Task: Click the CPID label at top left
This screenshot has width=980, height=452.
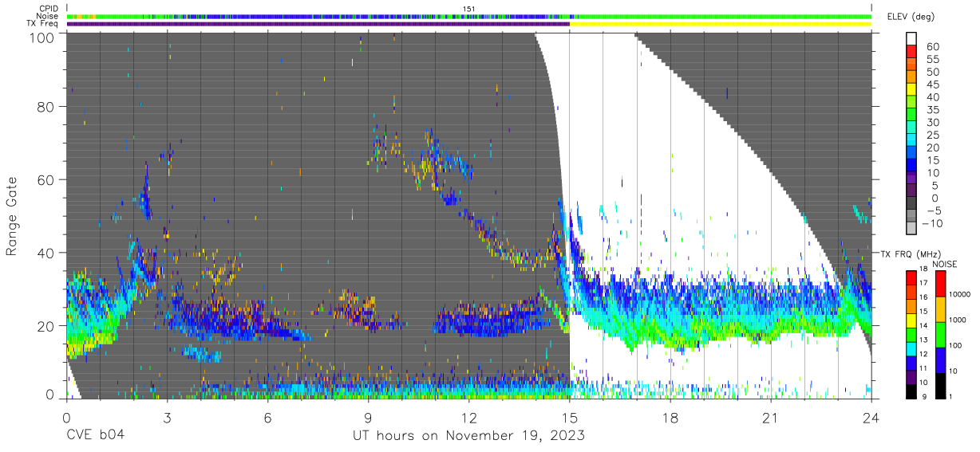Action: (49, 9)
